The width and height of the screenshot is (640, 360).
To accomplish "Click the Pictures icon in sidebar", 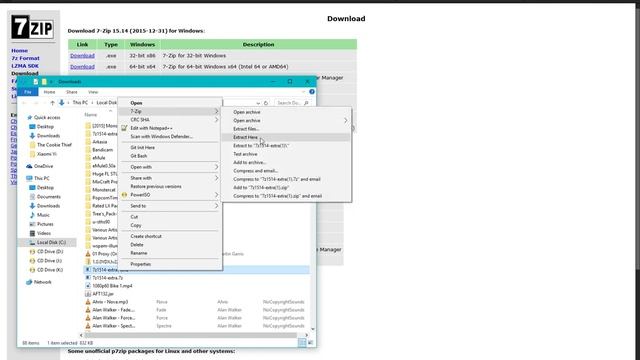I will (32, 224).
